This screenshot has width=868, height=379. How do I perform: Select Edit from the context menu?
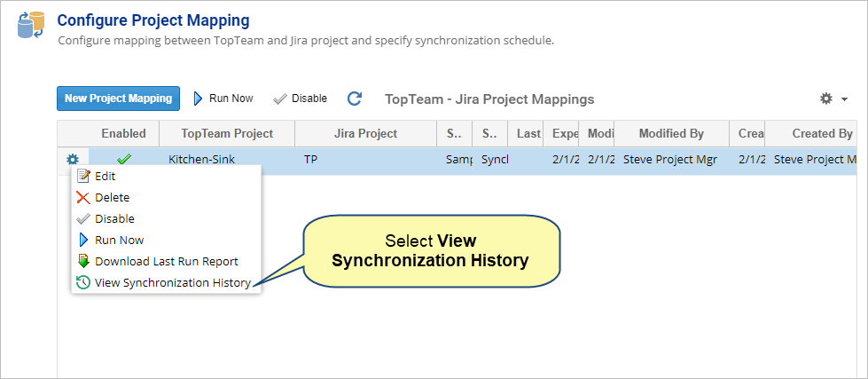[105, 177]
